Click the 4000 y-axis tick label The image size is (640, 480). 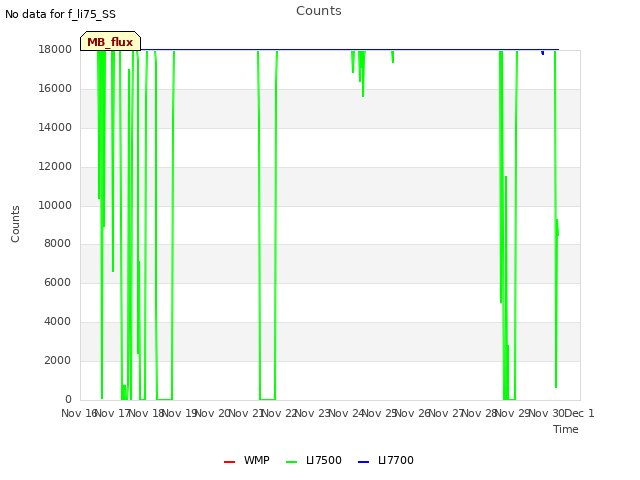pyautogui.click(x=57, y=321)
